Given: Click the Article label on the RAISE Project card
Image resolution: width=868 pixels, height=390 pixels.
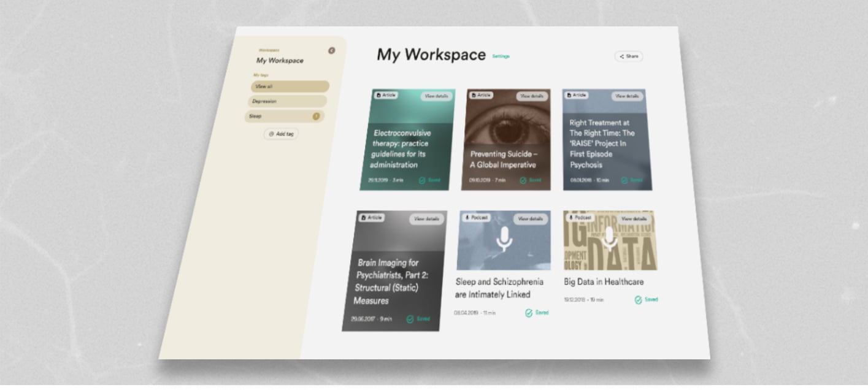Looking at the screenshot, I should pos(577,95).
